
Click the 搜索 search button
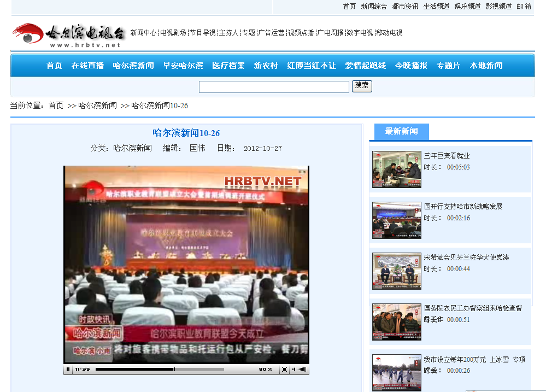pos(362,86)
